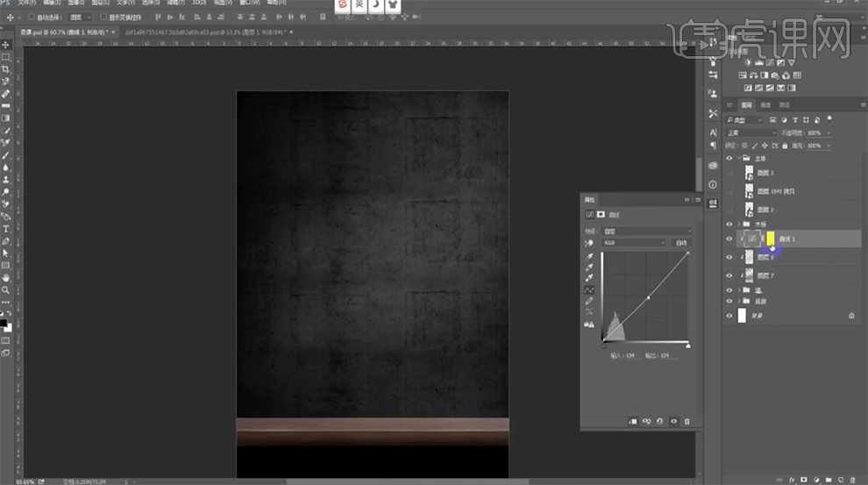Show 图层 3 by clicking its visibility box

pos(729,173)
